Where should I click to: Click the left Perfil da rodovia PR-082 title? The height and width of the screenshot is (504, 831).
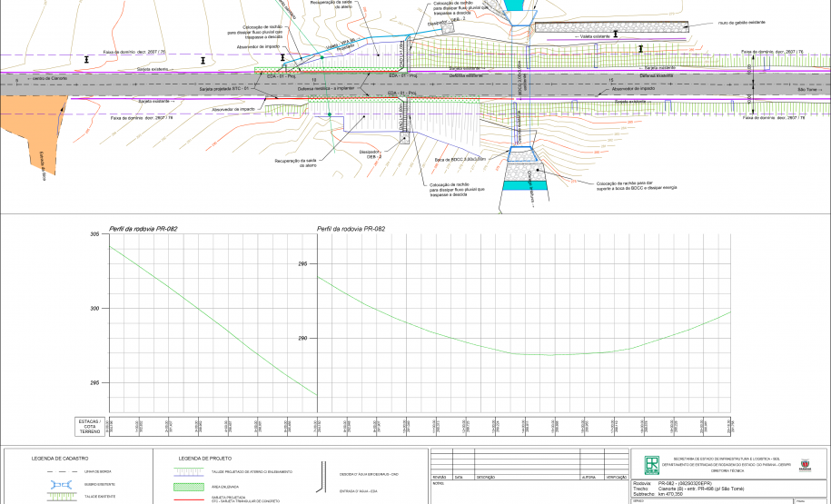point(143,229)
